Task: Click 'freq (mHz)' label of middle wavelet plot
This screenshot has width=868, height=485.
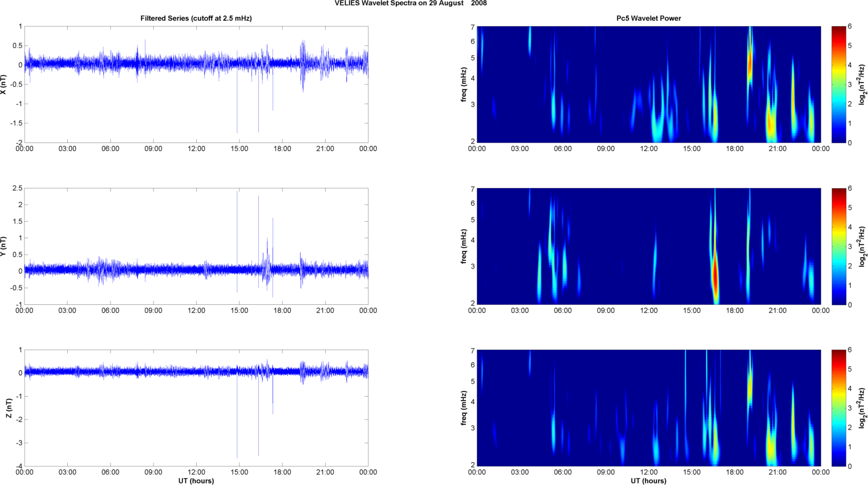Action: [x=464, y=246]
